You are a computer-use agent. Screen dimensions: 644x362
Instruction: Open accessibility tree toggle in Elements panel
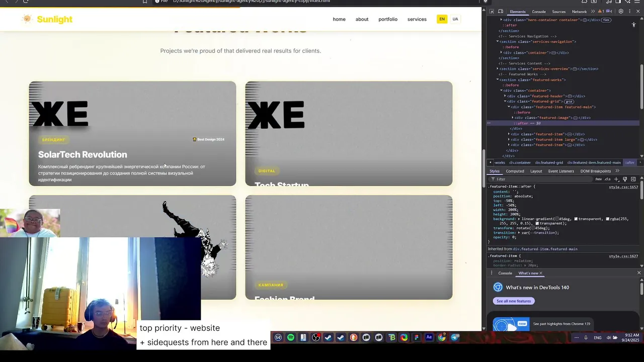(633, 25)
